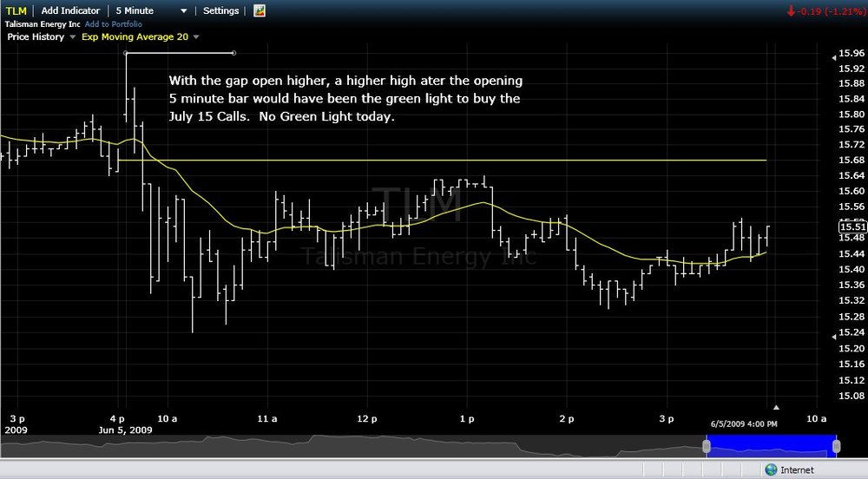Click the left handle of the range slider
The height and width of the screenshot is (479, 868).
(707, 446)
